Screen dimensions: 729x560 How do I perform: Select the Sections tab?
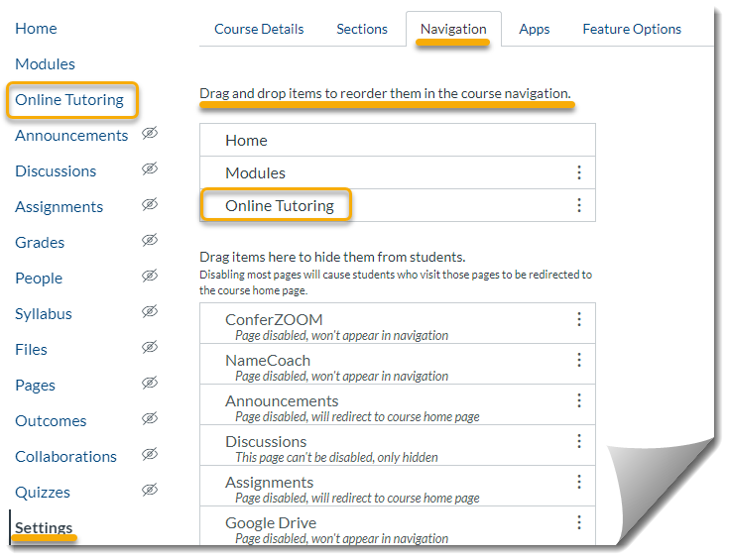coord(362,29)
